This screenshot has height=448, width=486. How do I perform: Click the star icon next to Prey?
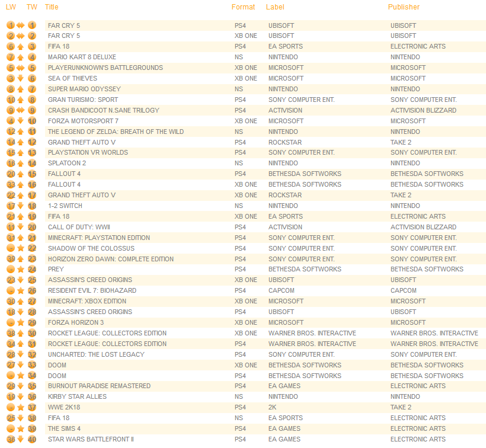click(x=21, y=270)
